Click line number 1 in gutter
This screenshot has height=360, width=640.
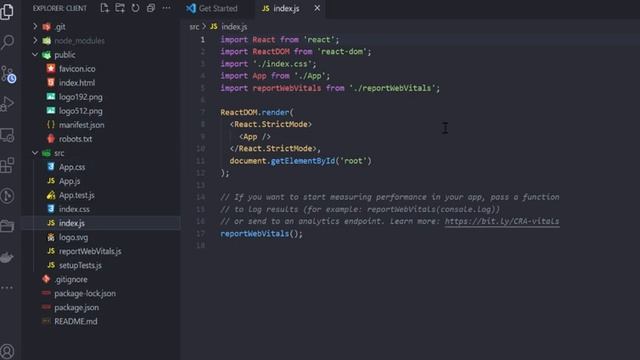(x=202, y=40)
